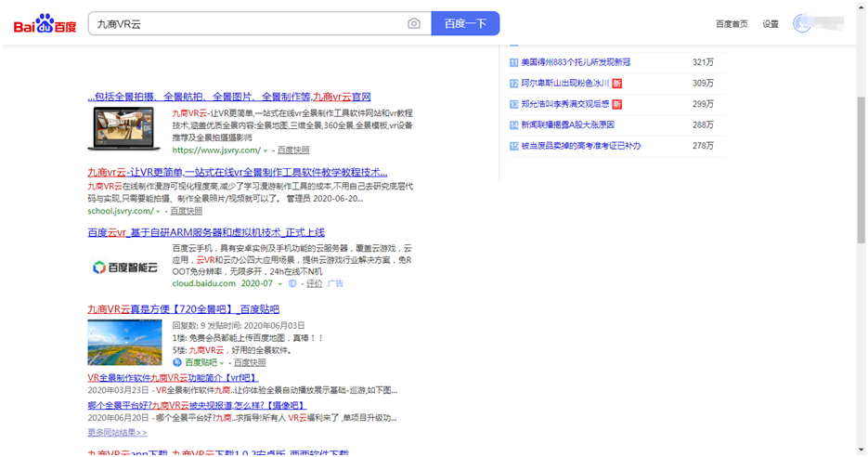
Task: Expand dropdown arrow next to www.jsvry.com
Action: point(266,150)
